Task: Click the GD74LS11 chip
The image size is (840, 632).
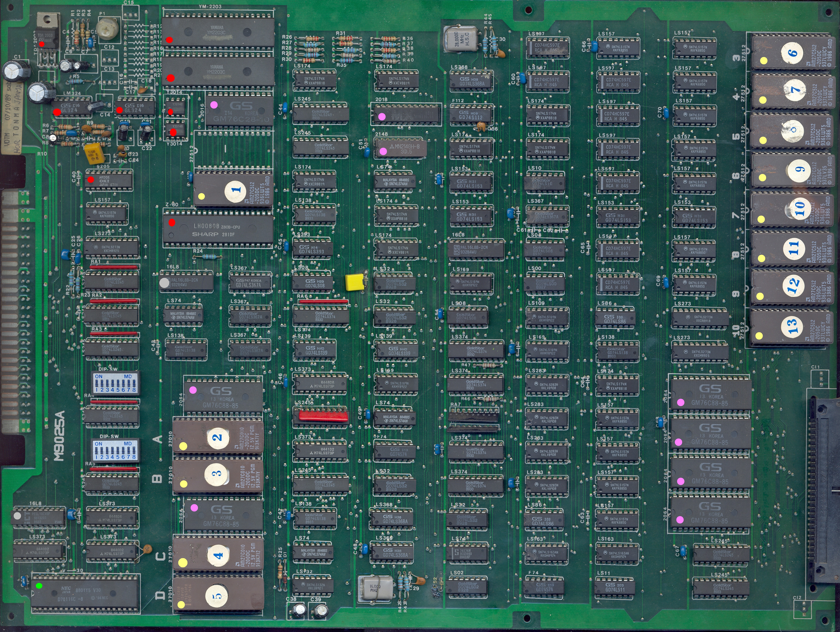Action: (615, 587)
